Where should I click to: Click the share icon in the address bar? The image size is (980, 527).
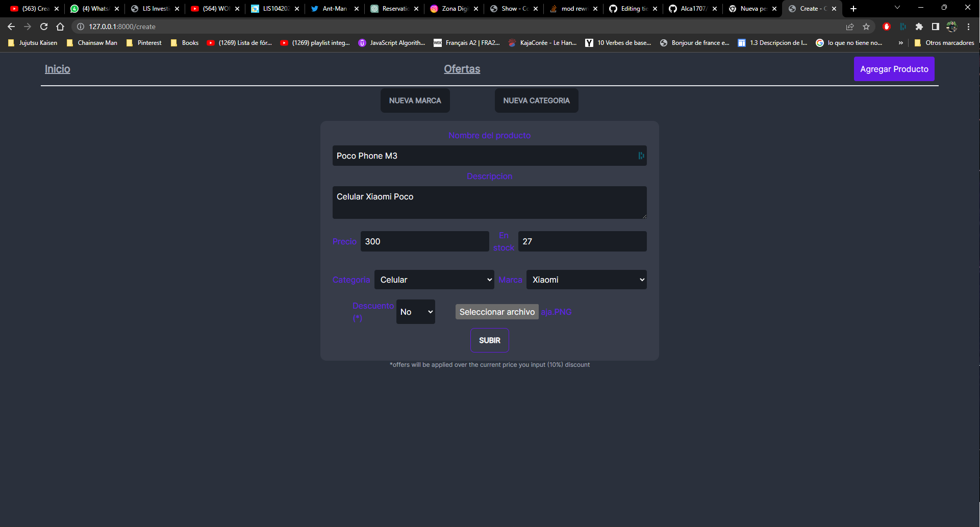pyautogui.click(x=850, y=27)
